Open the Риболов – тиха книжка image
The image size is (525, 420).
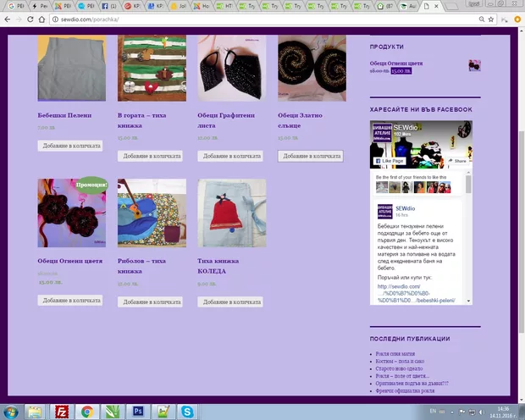[152, 213]
